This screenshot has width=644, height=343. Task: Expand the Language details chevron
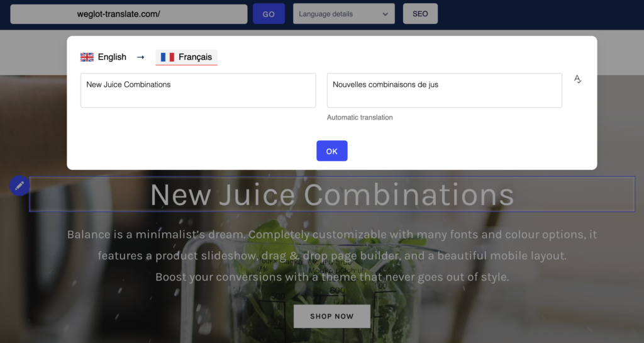click(385, 14)
